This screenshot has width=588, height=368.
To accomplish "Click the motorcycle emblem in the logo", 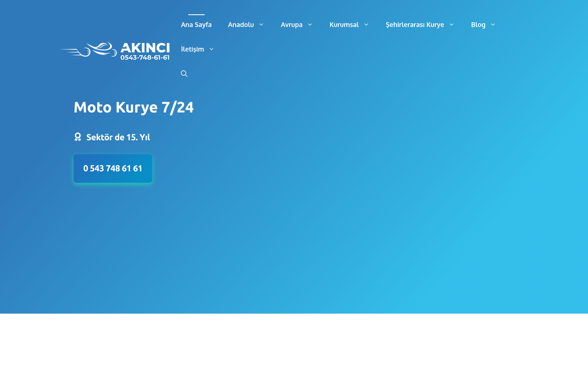I will coord(89,49).
